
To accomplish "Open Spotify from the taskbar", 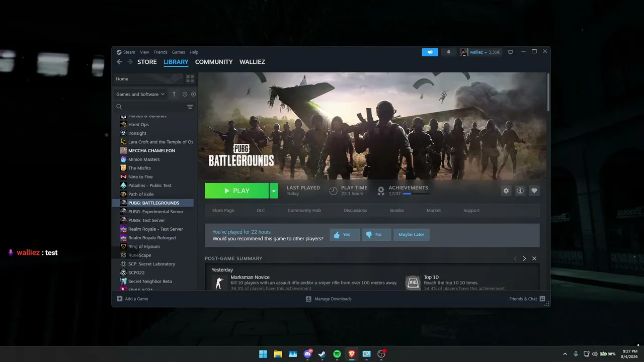I will coord(337,354).
